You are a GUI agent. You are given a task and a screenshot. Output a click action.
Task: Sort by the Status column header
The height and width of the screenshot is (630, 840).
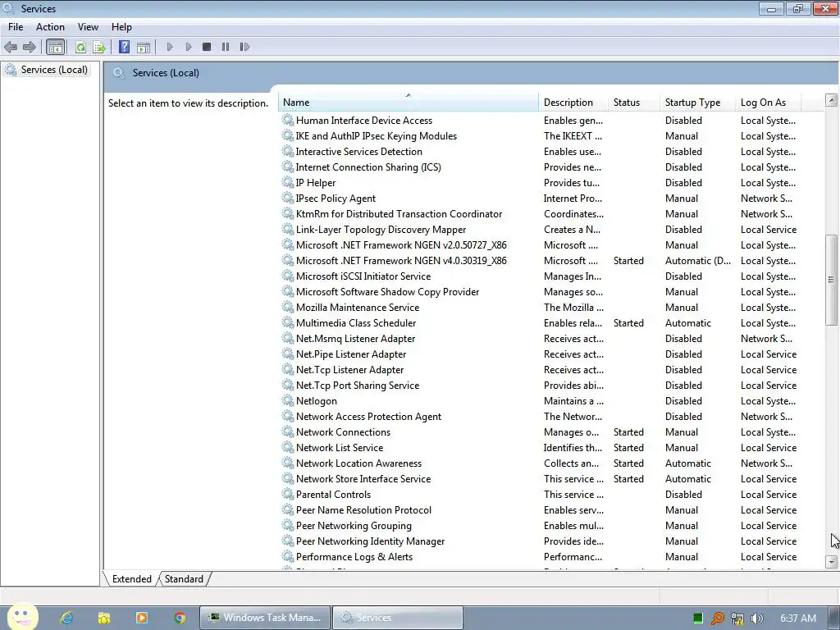click(x=633, y=103)
